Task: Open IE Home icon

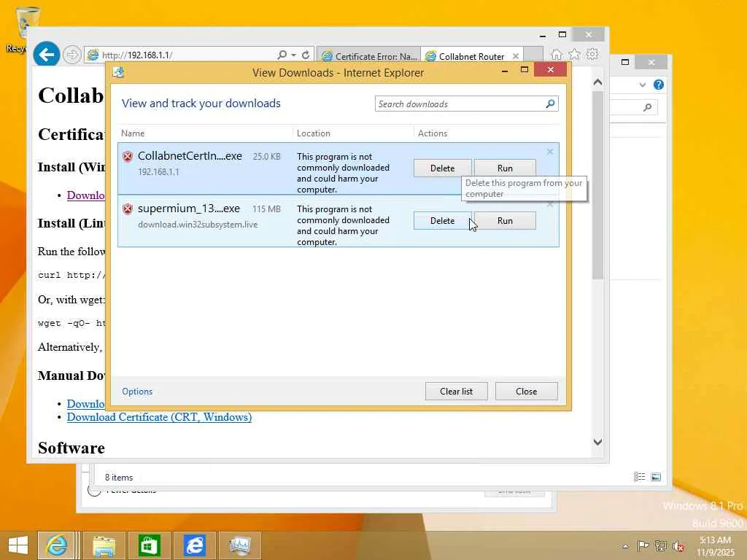Action: pyautogui.click(x=556, y=54)
